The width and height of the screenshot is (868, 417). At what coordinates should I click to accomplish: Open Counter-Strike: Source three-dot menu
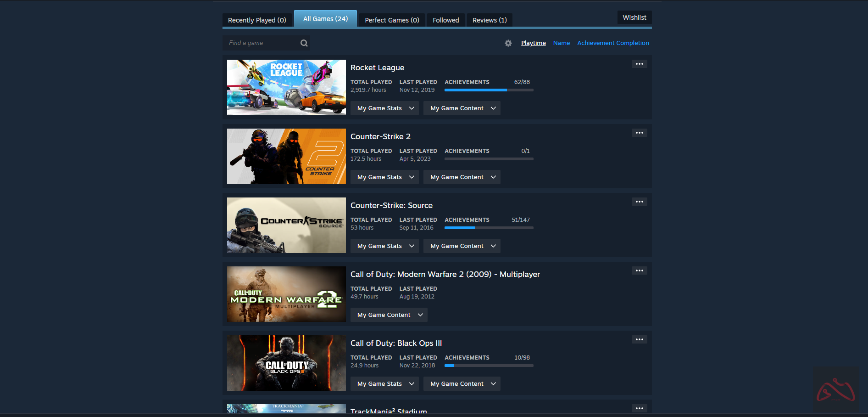[x=639, y=202]
